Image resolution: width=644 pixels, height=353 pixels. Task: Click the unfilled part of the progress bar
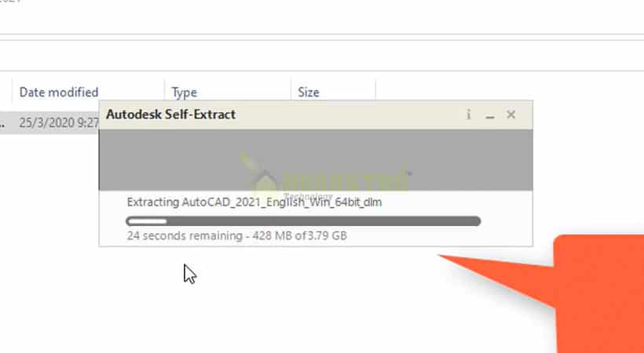point(324,222)
